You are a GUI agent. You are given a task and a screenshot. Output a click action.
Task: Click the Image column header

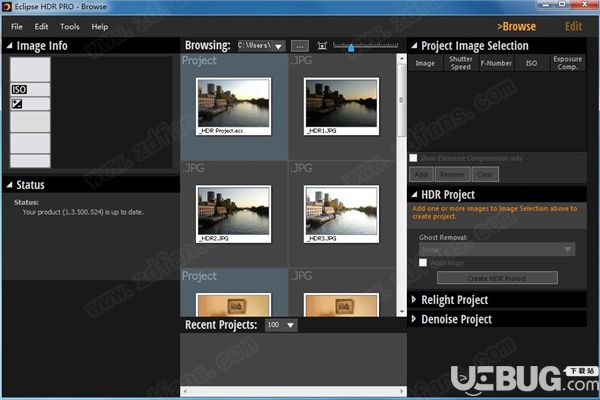pyautogui.click(x=426, y=63)
